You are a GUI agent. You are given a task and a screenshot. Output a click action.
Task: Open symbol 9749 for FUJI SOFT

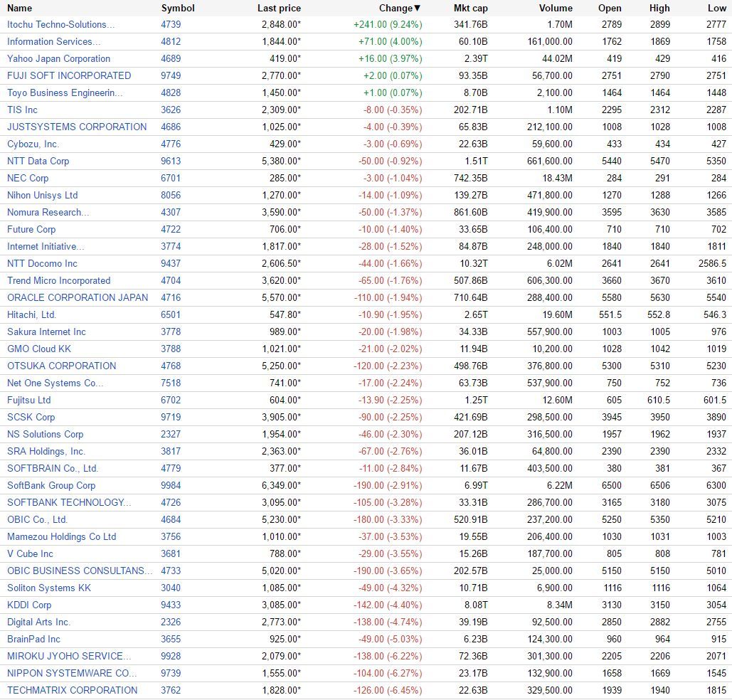171,75
